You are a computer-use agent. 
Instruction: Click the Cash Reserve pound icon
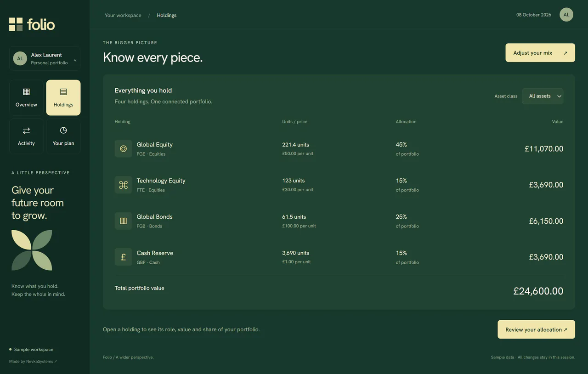click(x=123, y=257)
